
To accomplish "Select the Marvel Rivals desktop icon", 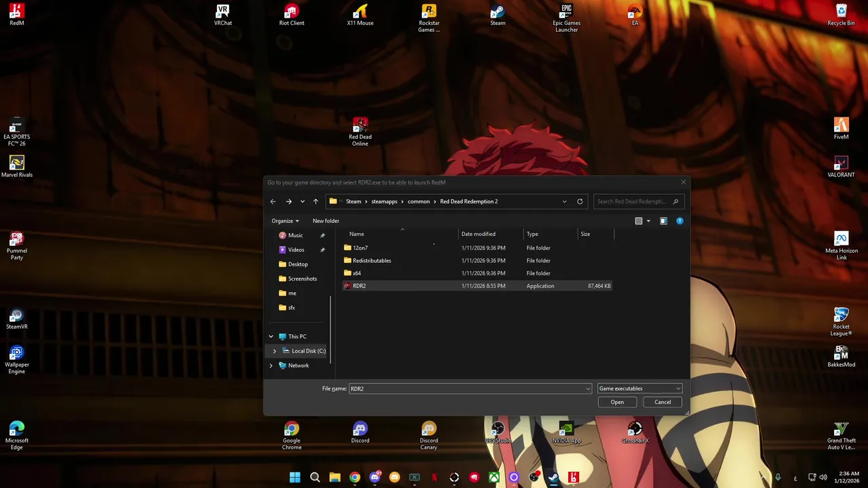I will 17,167.
